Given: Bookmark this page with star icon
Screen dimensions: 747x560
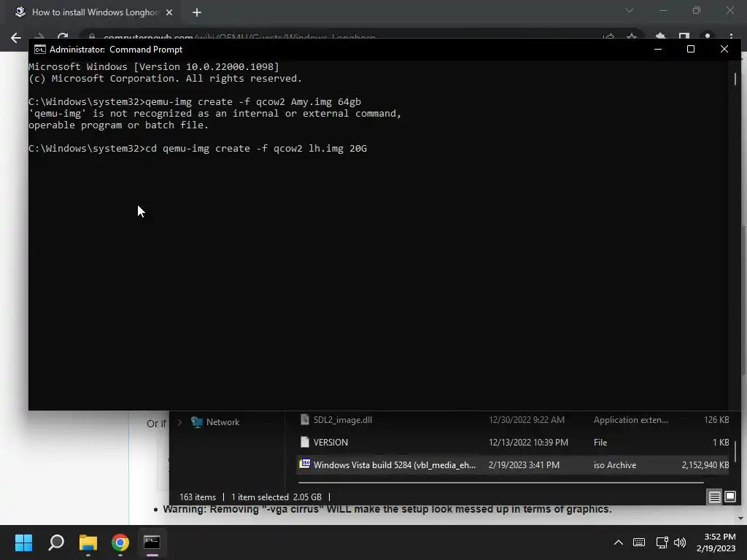Looking at the screenshot, I should pos(632,36).
